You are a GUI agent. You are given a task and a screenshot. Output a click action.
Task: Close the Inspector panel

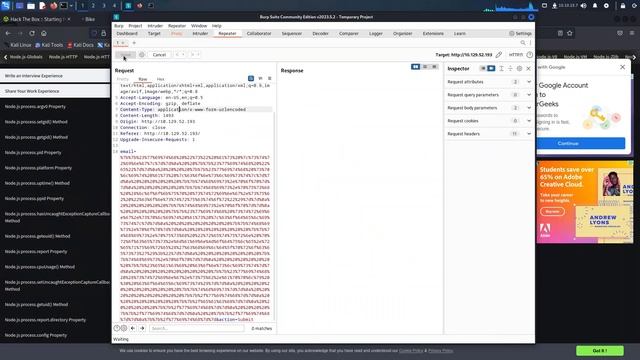[529, 69]
